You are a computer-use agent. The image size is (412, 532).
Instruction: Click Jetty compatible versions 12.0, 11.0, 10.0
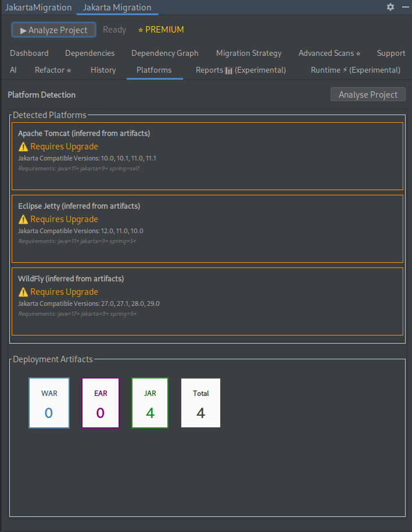tap(81, 231)
